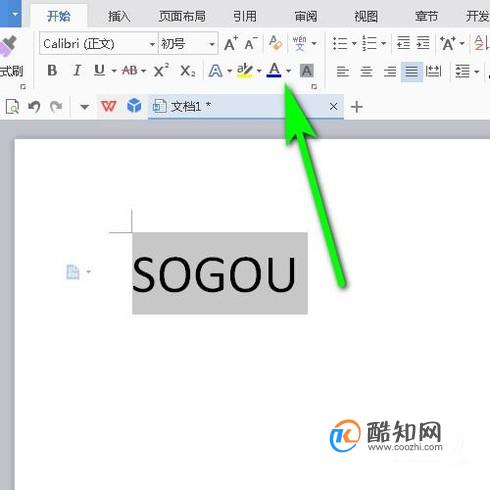Open text effects dropdown arrow
The image size is (490, 490).
coord(229,71)
